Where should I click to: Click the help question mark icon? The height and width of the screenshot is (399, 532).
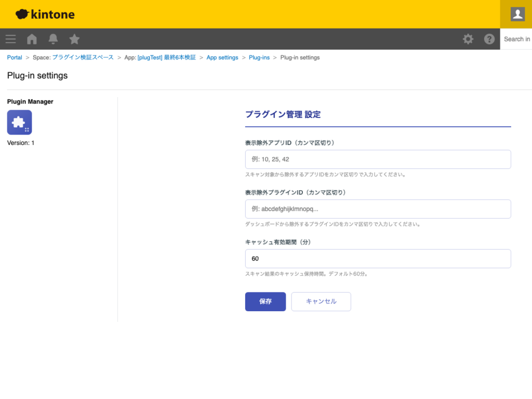(x=489, y=38)
